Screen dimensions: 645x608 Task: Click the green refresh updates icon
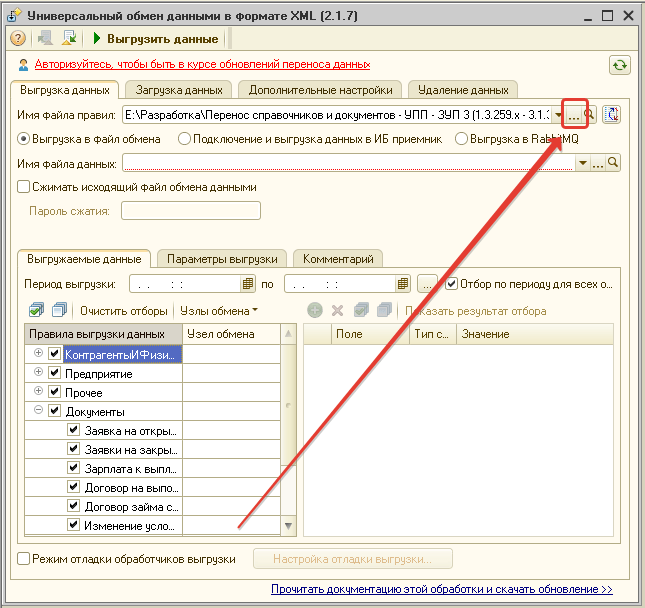pos(620,64)
